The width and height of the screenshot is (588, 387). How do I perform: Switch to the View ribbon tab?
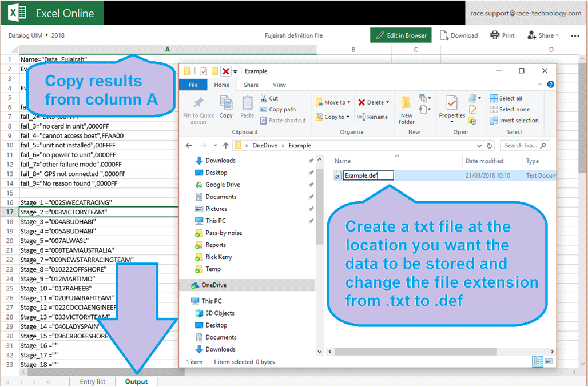[x=279, y=85]
